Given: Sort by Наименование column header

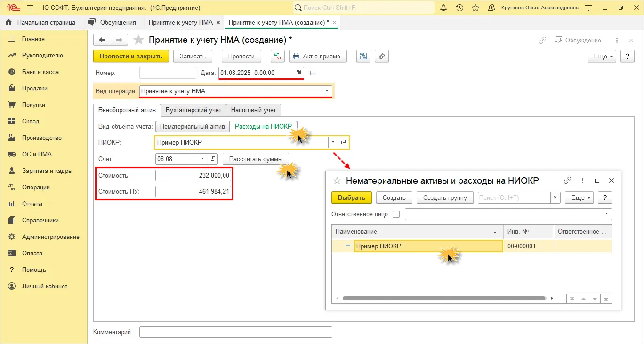Looking at the screenshot, I should 417,231.
